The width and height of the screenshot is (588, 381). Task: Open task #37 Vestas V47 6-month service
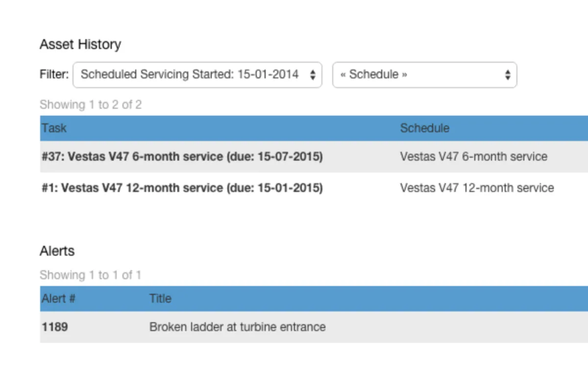pyautogui.click(x=182, y=157)
